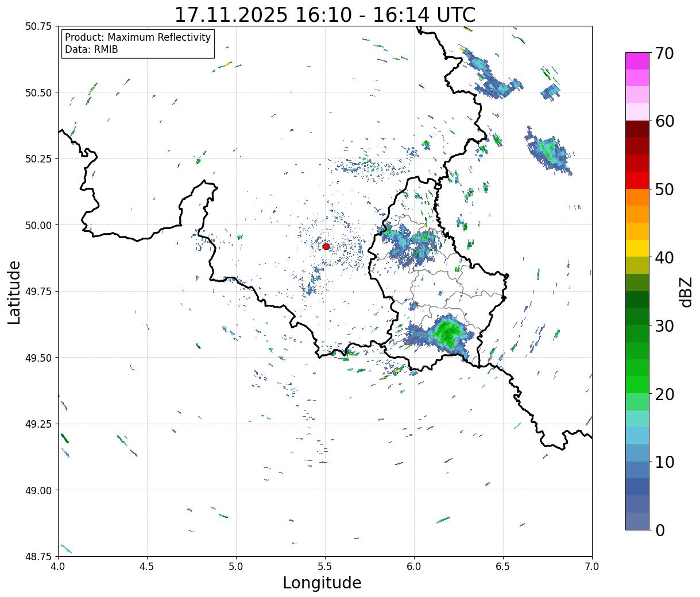Click longitude tick label '4.0'
Viewport: 700px width, 597px height.
point(58,566)
